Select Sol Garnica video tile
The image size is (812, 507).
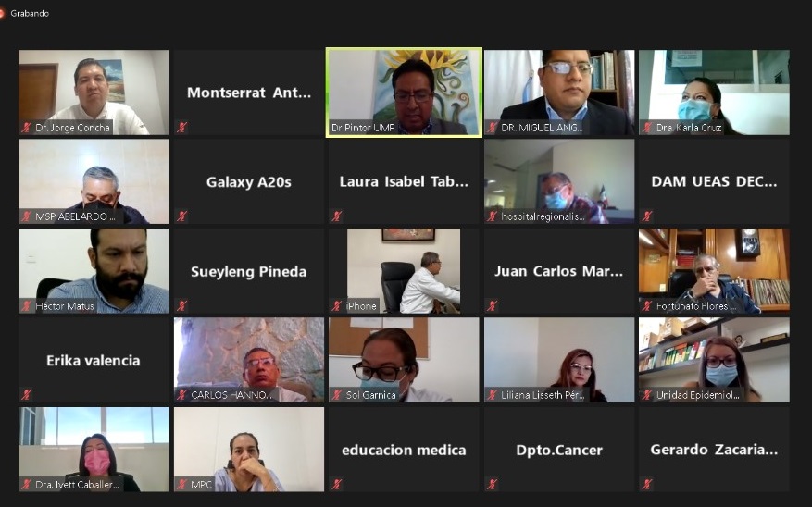point(404,360)
